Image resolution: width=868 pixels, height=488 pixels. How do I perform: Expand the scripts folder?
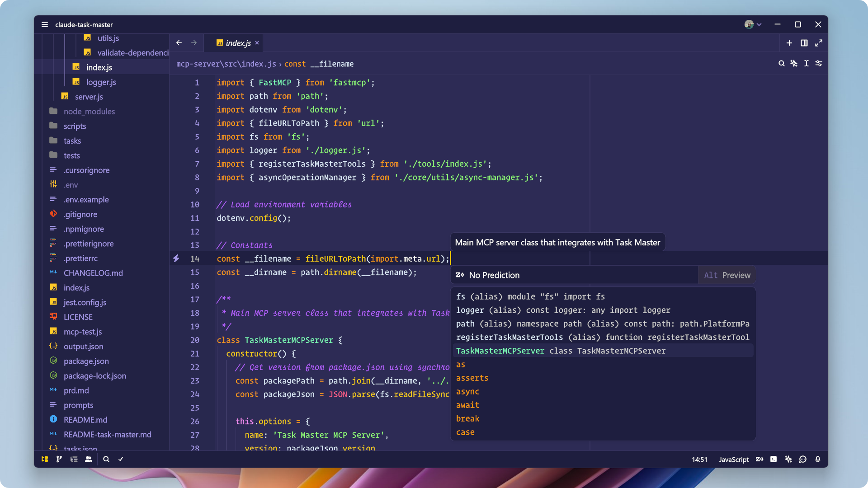coord(75,126)
